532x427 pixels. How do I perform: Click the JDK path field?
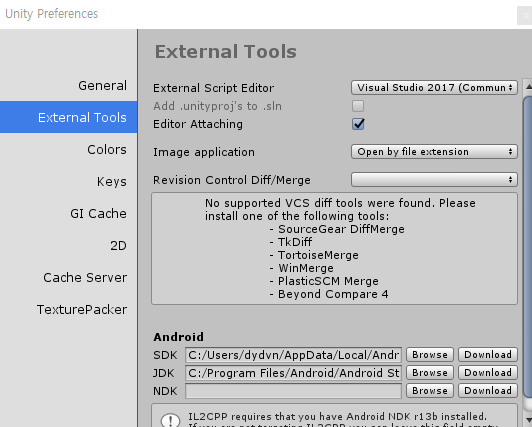(293, 373)
